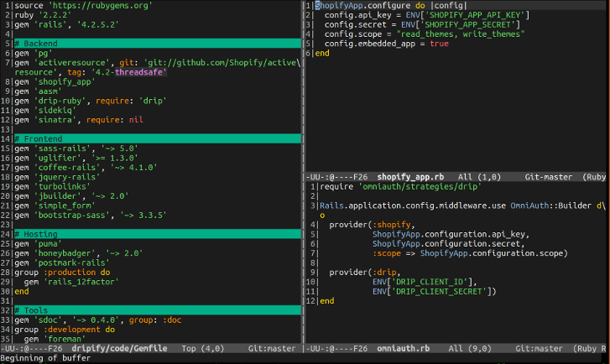Click ENV['DRIP_CLIENT_ID'] line
The height and width of the screenshot is (364, 610).
(425, 282)
